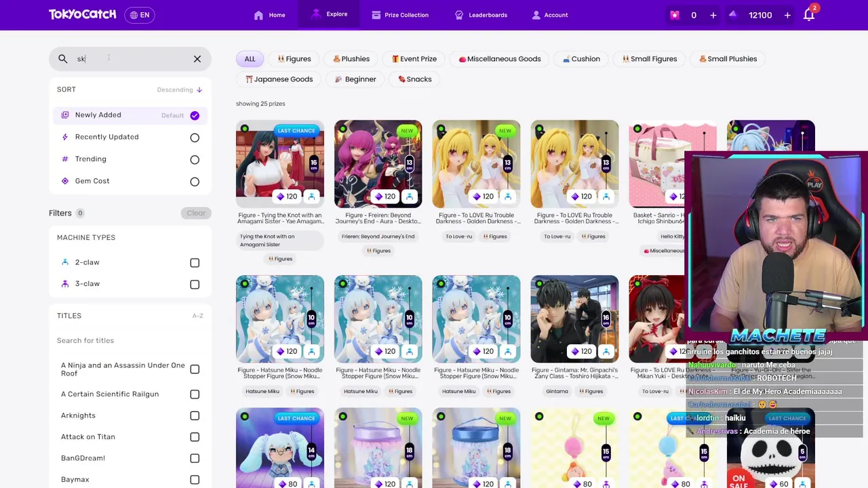This screenshot has height=488, width=868.
Task: Click the claw icon on Gintama Hijikata card
Action: click(606, 351)
